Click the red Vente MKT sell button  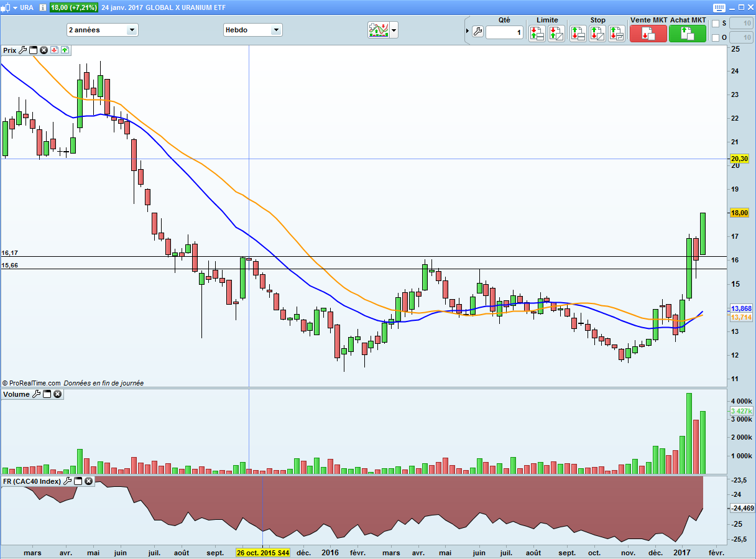click(648, 34)
